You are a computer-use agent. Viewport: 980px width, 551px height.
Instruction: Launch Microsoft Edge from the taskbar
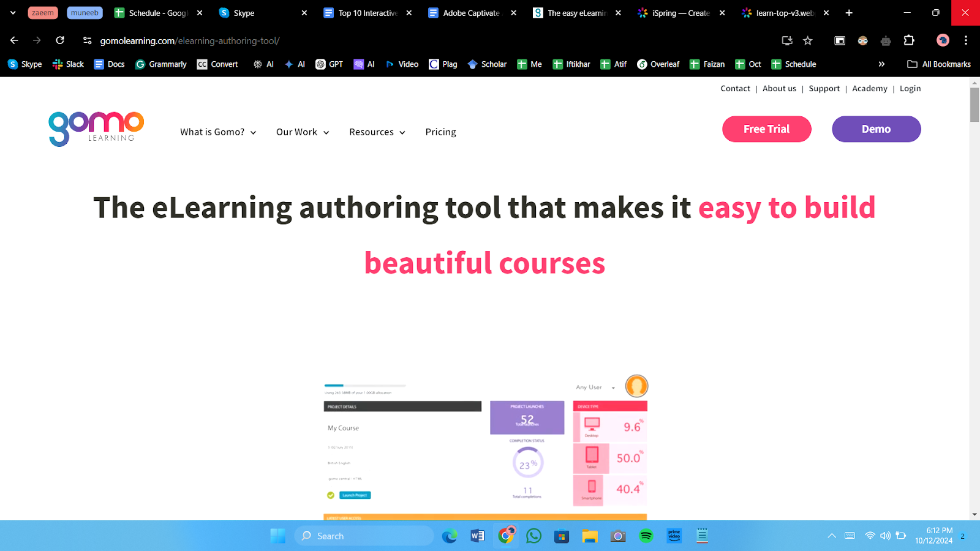click(x=450, y=536)
